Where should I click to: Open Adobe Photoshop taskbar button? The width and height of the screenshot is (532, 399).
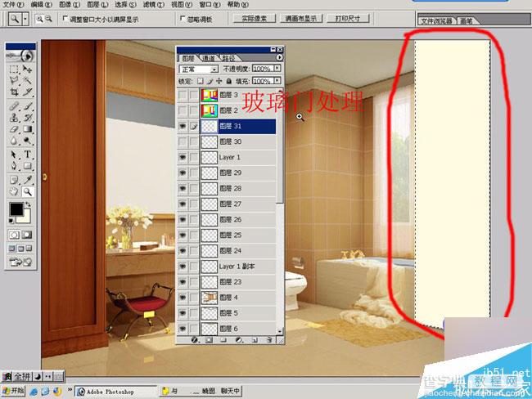click(x=115, y=392)
